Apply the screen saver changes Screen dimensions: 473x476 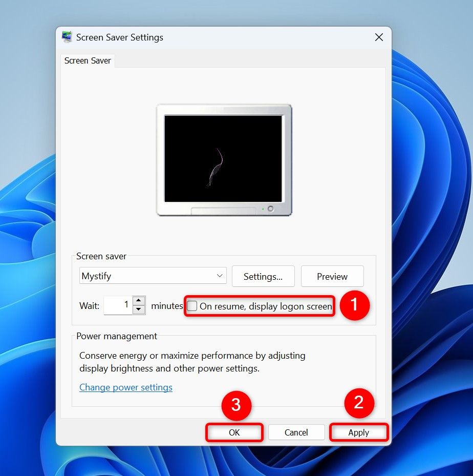point(358,432)
